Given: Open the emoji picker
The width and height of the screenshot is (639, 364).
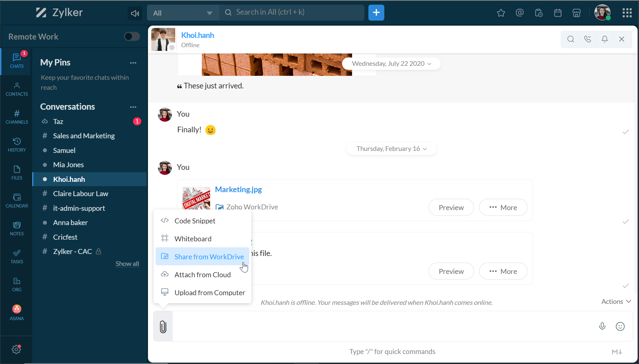Looking at the screenshot, I should (x=620, y=326).
